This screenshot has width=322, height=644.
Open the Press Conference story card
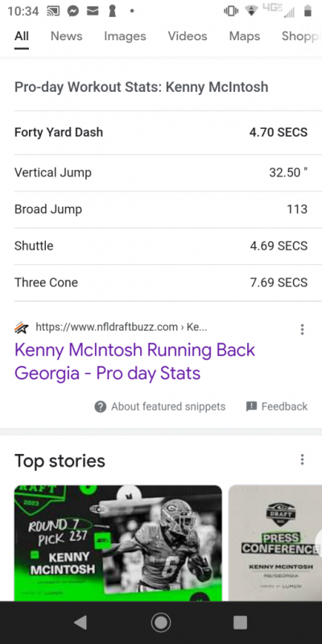[x=275, y=543]
